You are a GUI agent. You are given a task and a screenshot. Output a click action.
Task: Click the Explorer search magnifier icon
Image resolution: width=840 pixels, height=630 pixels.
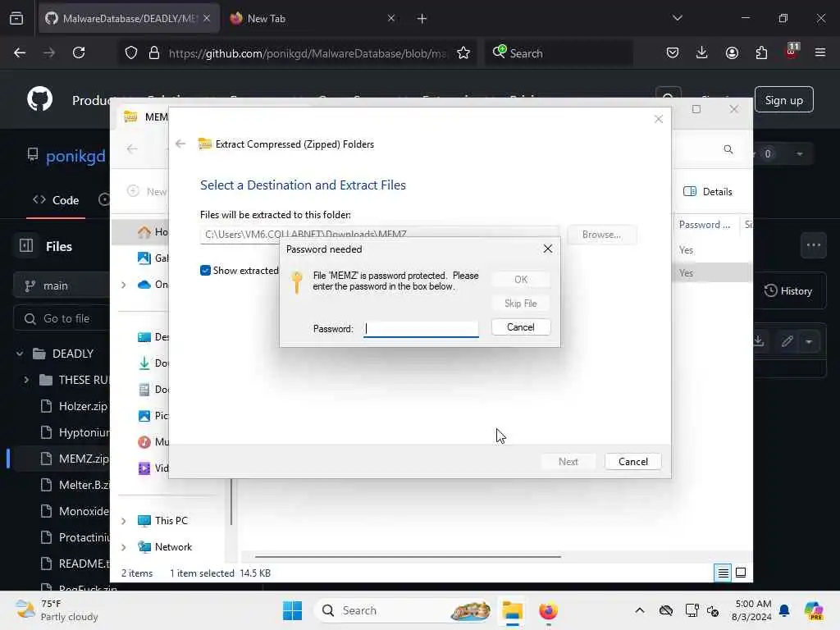click(x=728, y=149)
